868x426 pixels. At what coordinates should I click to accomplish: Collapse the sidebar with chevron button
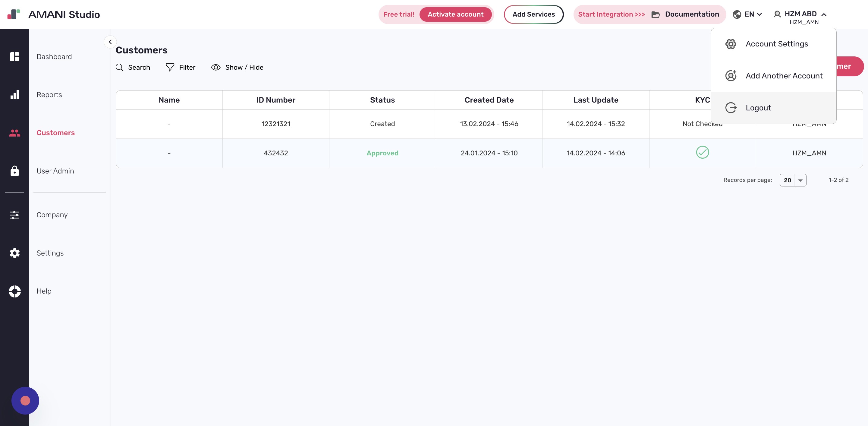110,42
